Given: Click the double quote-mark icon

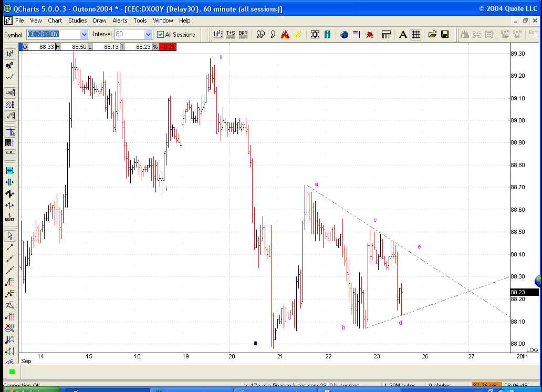Looking at the screenshot, I should coord(260,34).
